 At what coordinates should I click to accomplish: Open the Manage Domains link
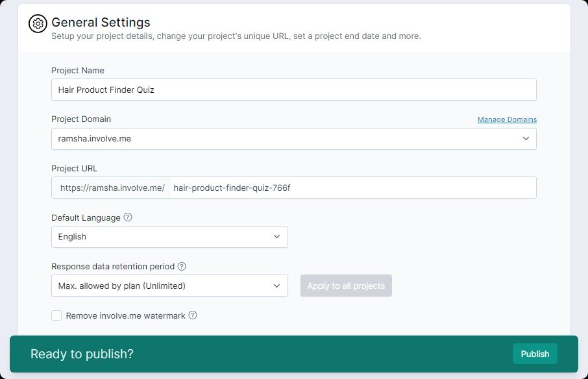point(507,119)
